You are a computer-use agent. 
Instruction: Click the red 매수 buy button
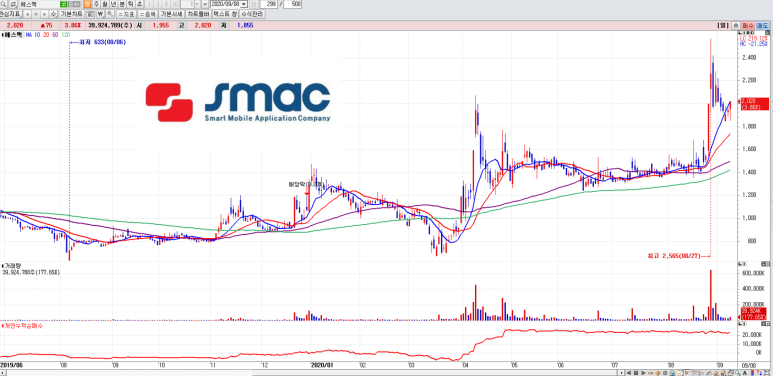click(x=748, y=26)
